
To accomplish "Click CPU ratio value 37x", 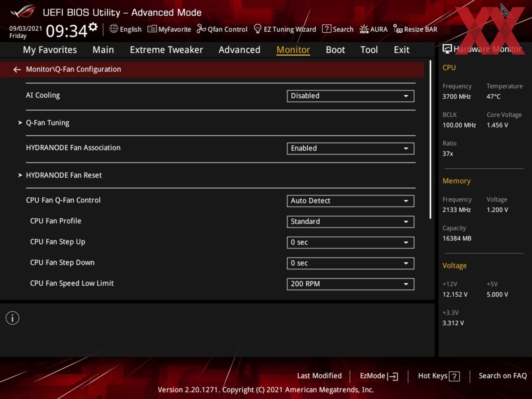I will (x=448, y=154).
